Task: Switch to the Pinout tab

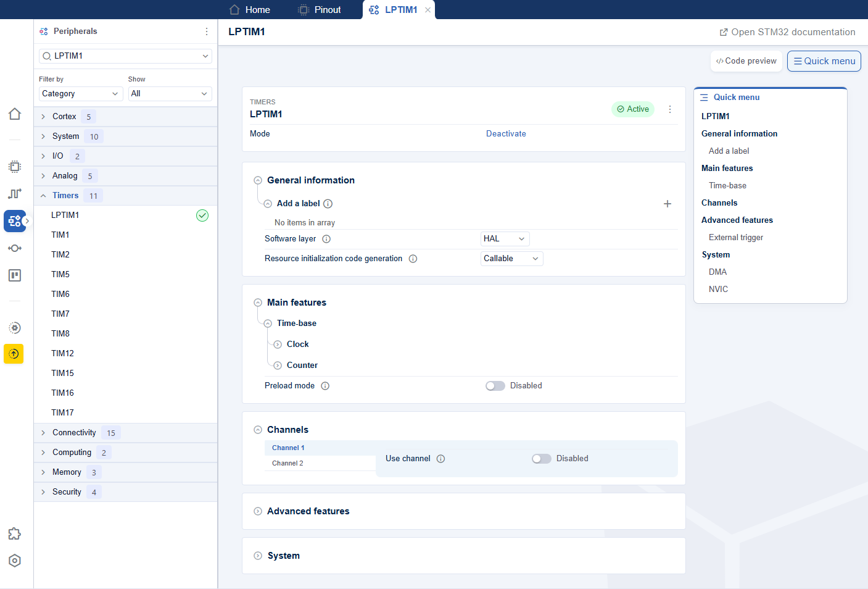Action: pyautogui.click(x=320, y=10)
